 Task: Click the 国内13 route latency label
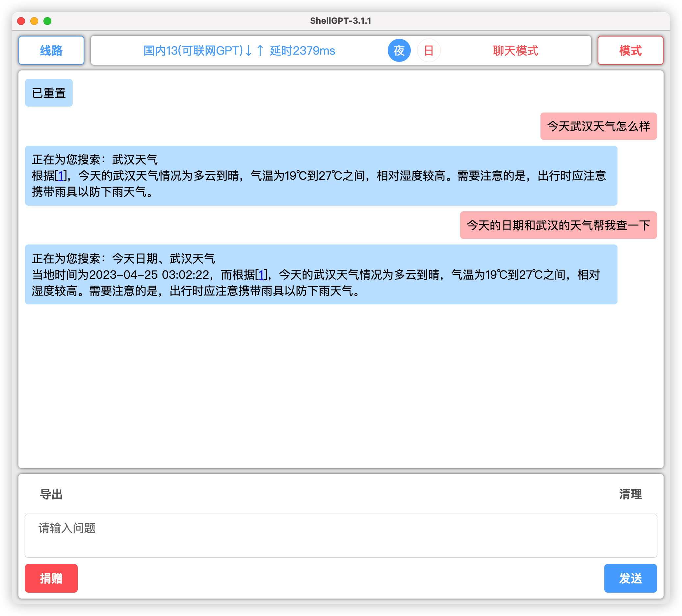coord(239,51)
